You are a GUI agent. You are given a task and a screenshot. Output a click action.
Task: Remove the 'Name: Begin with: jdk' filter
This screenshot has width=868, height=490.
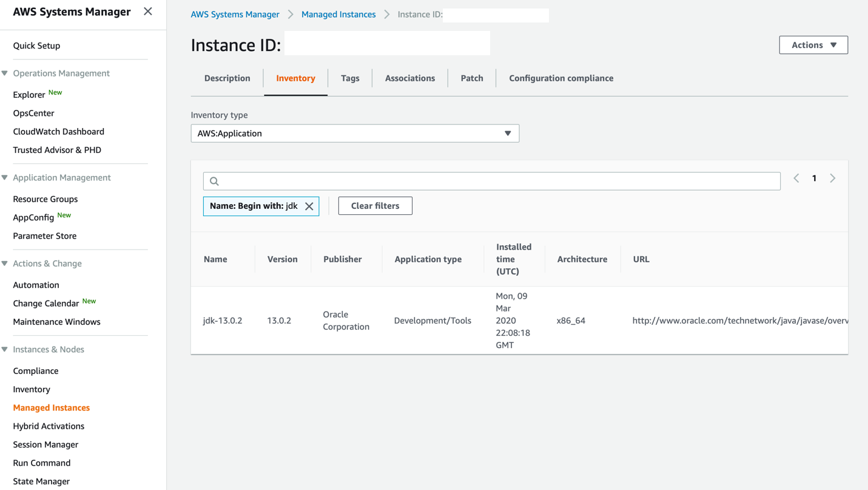pos(309,206)
